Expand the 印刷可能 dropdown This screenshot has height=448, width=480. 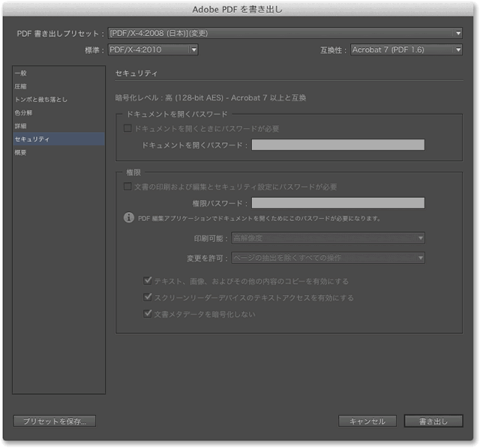point(328,238)
